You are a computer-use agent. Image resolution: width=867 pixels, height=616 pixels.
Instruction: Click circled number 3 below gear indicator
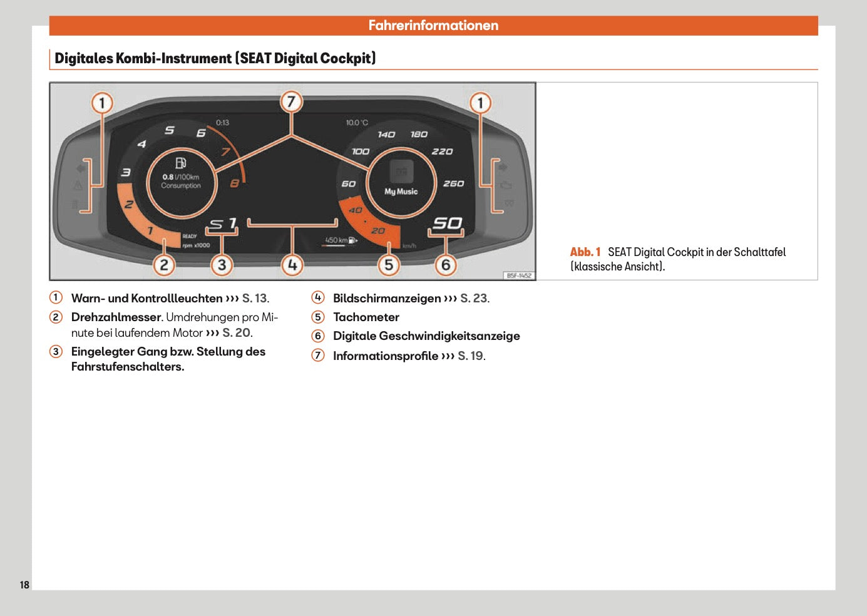(222, 265)
